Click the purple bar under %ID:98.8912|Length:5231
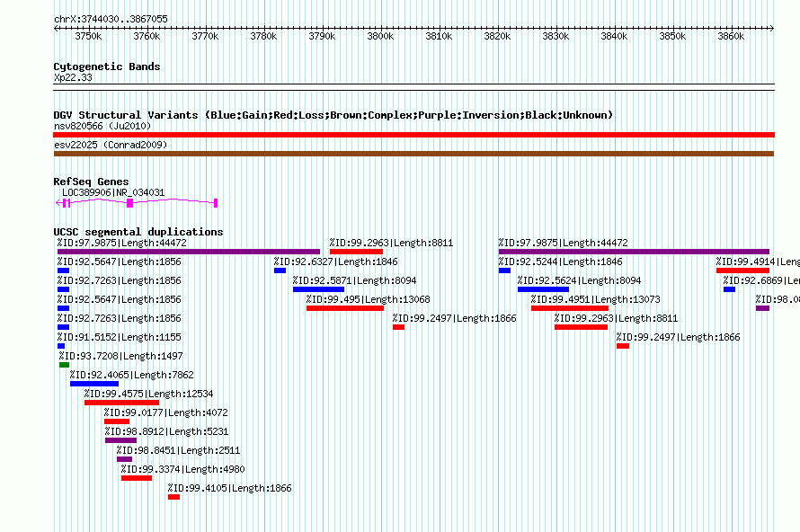The image size is (800, 532). [x=121, y=440]
